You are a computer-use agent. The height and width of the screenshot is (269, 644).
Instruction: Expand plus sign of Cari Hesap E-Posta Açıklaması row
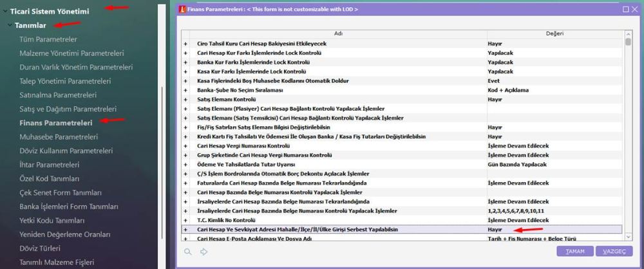(185, 238)
